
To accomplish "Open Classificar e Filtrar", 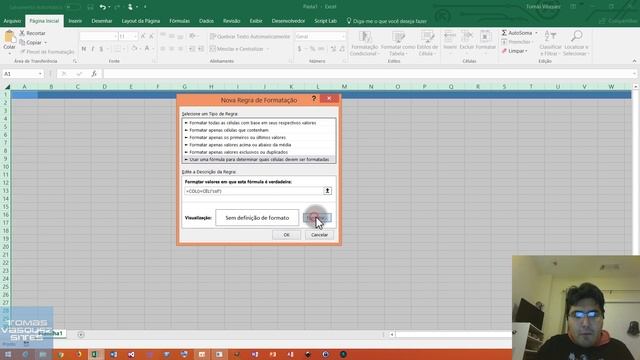I will pos(550,44).
